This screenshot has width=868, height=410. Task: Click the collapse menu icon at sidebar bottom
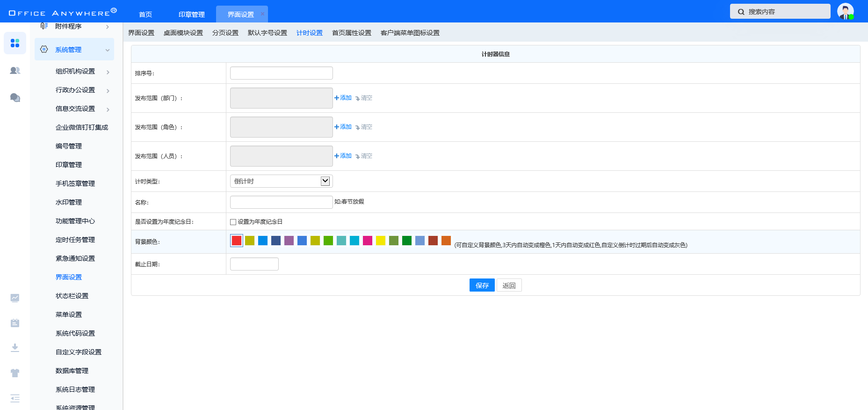15,398
